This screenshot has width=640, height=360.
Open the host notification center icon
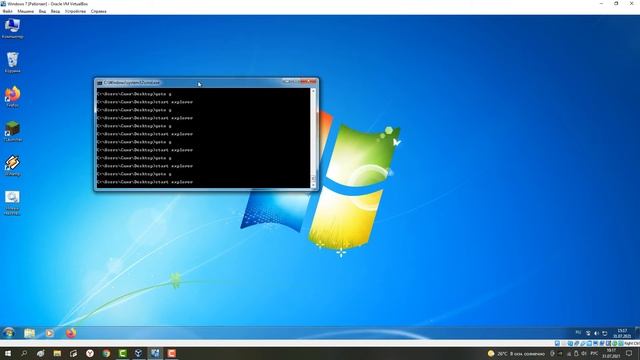click(629, 353)
